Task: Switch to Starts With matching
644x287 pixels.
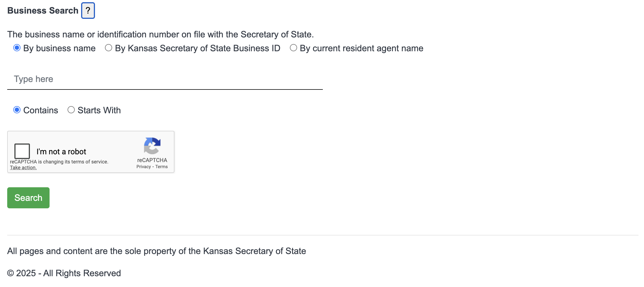Action: pos(71,110)
